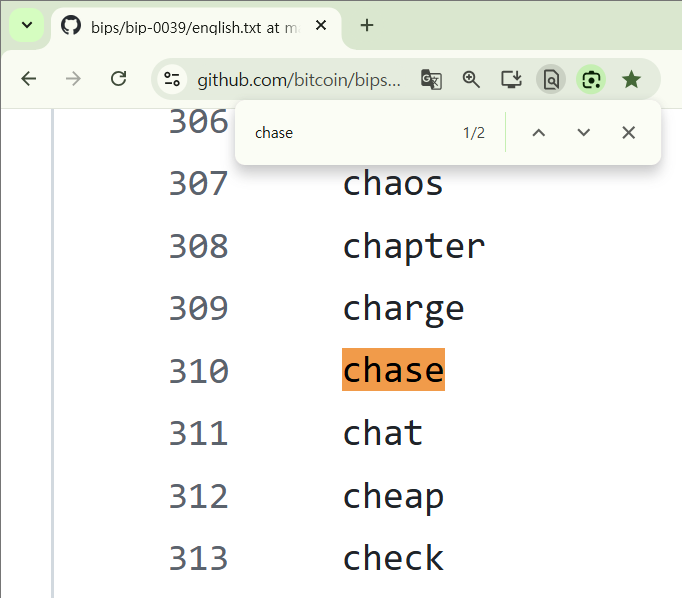682x598 pixels.
Task: Click the github.com address bar
Action: 298,79
